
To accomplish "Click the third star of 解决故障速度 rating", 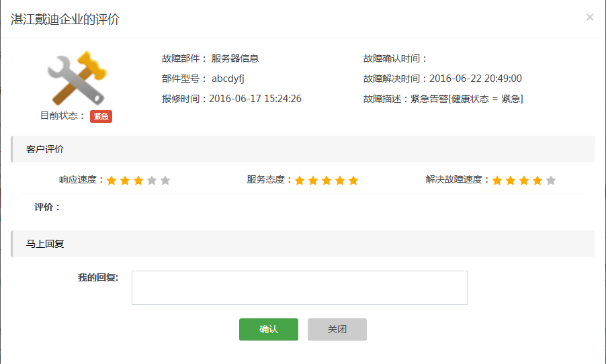I will (x=524, y=181).
